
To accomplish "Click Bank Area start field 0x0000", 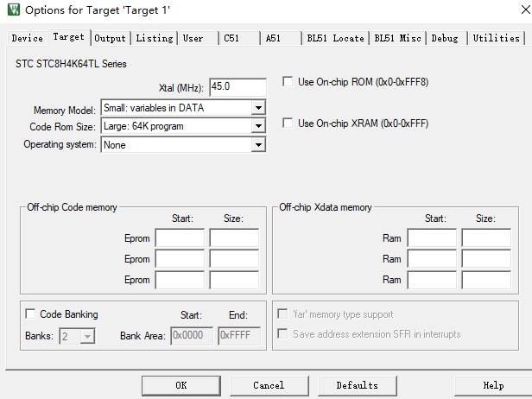I will [192, 336].
